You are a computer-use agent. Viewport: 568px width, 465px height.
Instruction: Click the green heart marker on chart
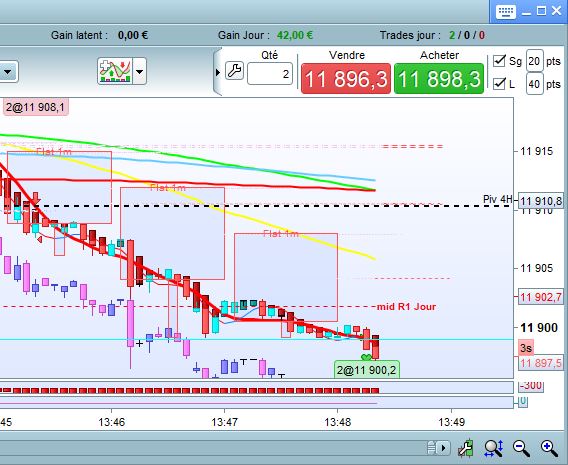367,357
